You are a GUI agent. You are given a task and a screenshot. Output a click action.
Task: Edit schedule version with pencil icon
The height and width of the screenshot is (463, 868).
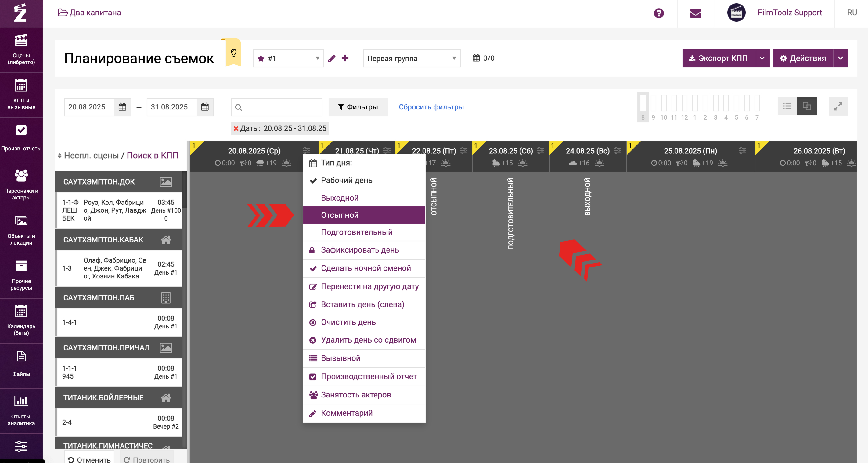tap(332, 58)
